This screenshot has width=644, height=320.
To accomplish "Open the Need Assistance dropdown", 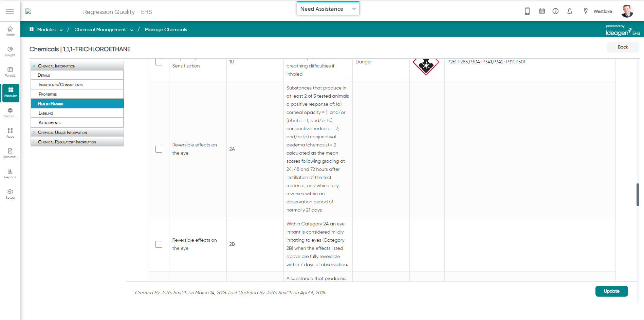I will pyautogui.click(x=328, y=9).
